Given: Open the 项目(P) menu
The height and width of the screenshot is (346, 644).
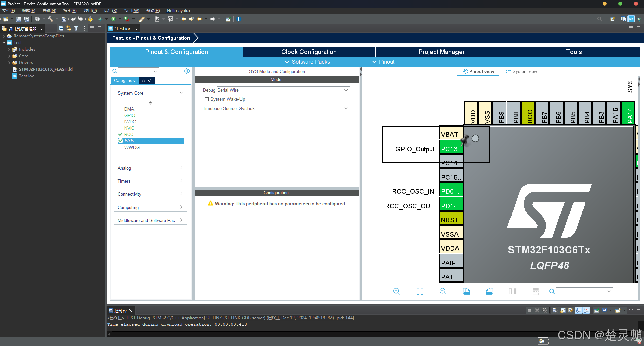Looking at the screenshot, I should 90,10.
